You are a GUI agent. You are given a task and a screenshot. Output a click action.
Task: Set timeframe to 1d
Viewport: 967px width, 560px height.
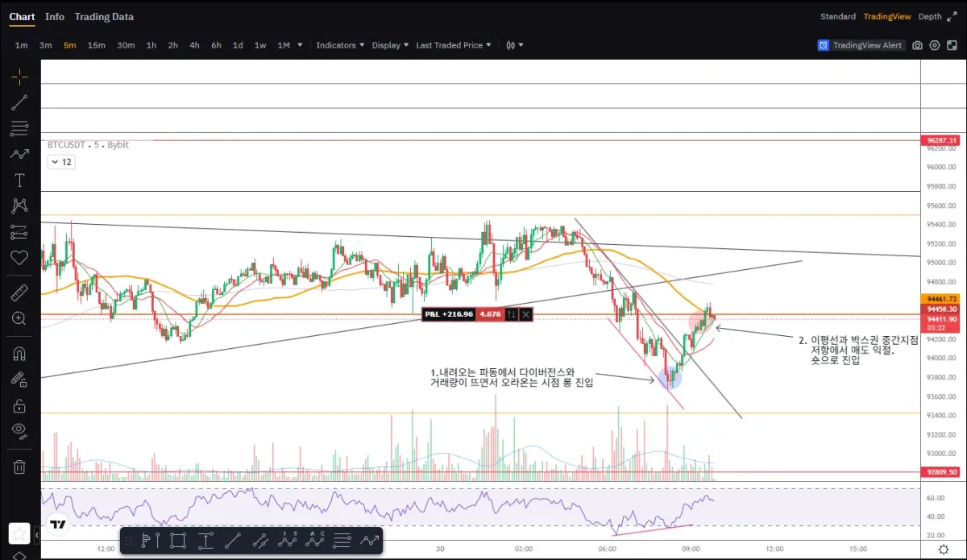(x=238, y=45)
